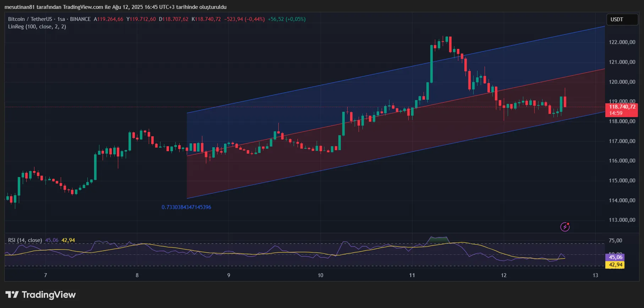644x308 pixels.
Task: Click the high price value Y119.712,60
Action: 141,19
